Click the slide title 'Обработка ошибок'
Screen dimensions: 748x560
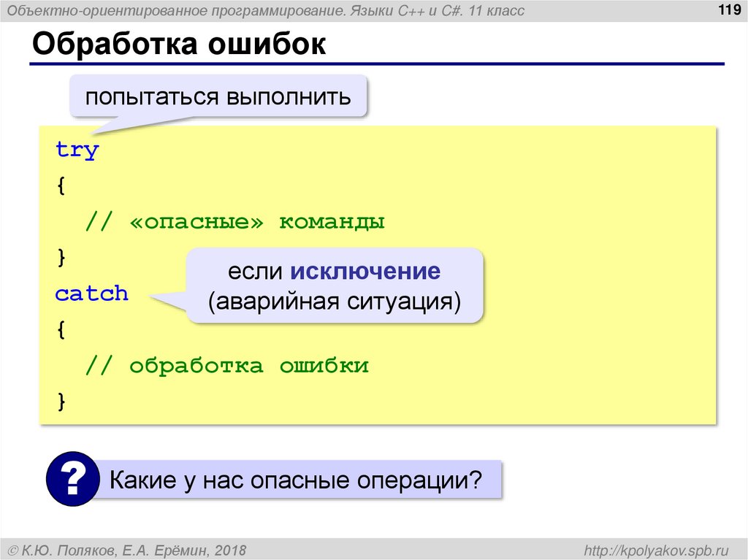179,44
